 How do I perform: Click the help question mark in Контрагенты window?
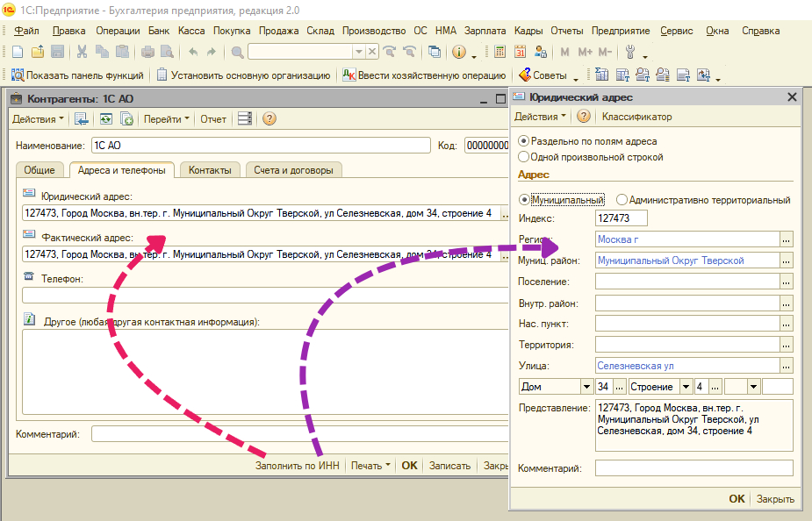tap(269, 119)
